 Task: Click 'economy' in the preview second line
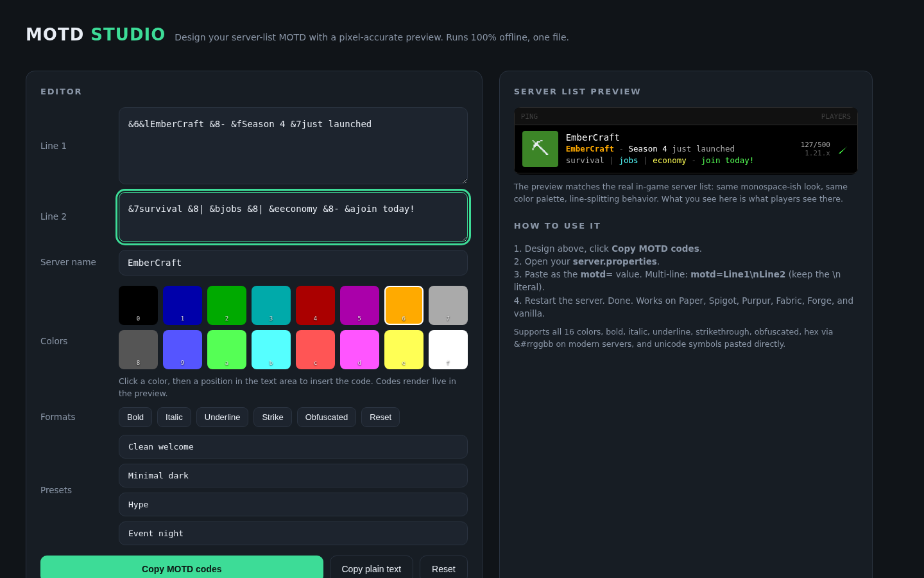(669, 161)
